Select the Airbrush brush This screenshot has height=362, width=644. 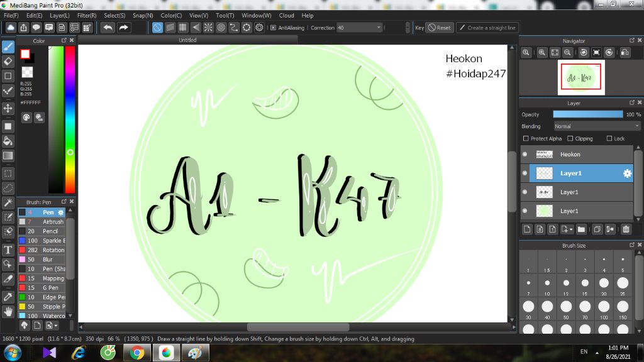(x=42, y=222)
